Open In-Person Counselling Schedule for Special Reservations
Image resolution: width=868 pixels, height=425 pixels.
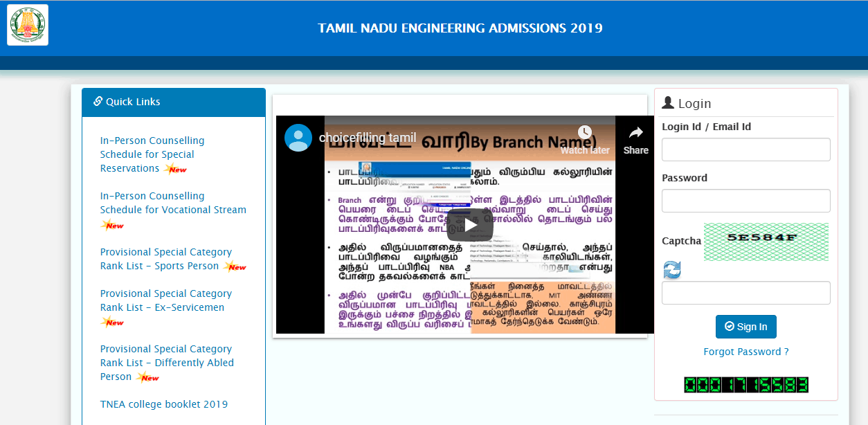point(152,154)
